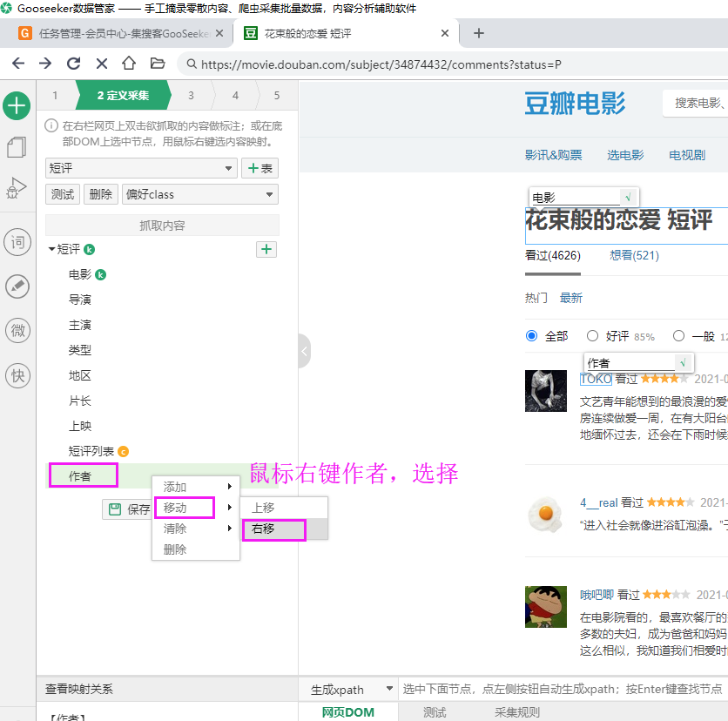728x721 pixels.
Task: Switch to the 采集规则 tab
Action: [517, 712]
